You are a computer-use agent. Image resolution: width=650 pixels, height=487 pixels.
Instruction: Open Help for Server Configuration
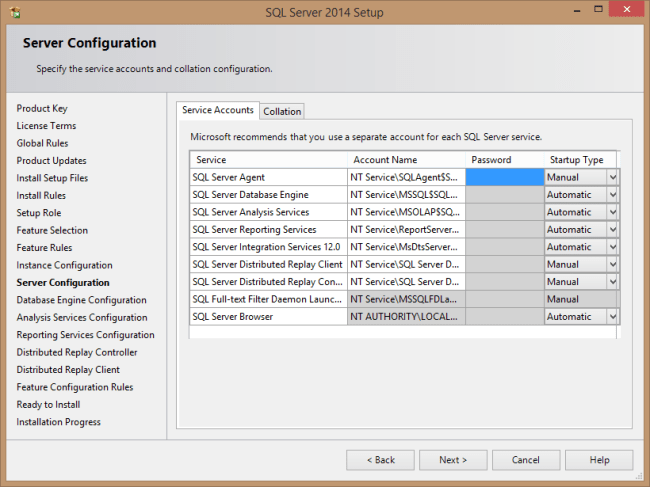tap(599, 460)
